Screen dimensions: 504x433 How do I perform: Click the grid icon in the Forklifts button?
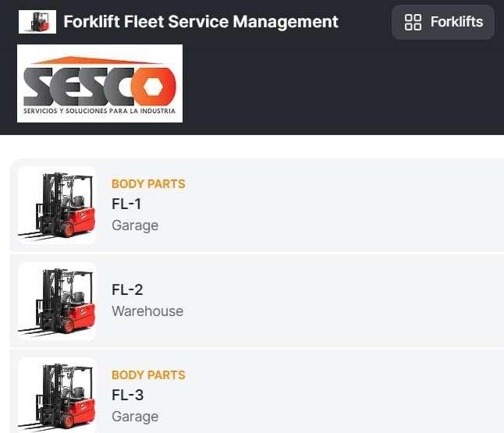pyautogui.click(x=413, y=22)
